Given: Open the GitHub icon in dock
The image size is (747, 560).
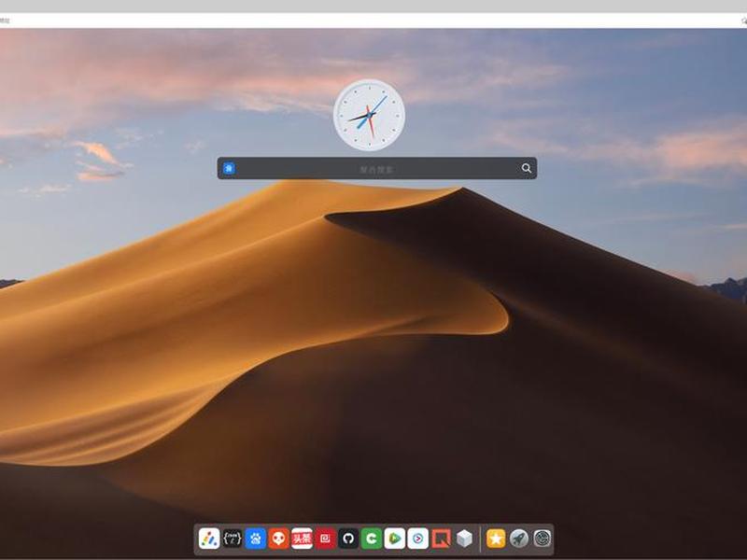Looking at the screenshot, I should pos(348,539).
